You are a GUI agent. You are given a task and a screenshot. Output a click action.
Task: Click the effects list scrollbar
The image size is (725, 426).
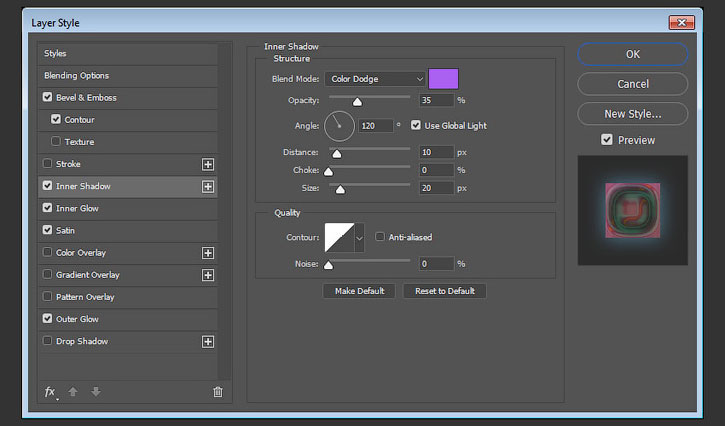click(225, 211)
